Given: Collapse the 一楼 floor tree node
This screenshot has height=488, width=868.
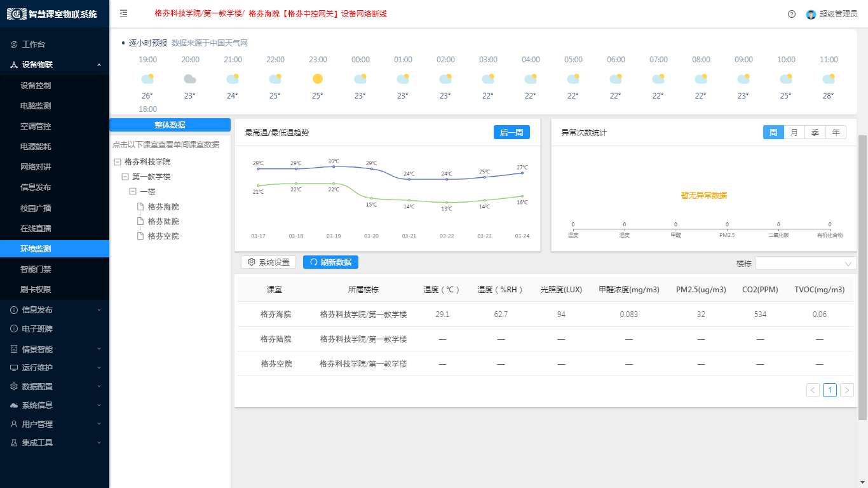Looking at the screenshot, I should point(133,191).
